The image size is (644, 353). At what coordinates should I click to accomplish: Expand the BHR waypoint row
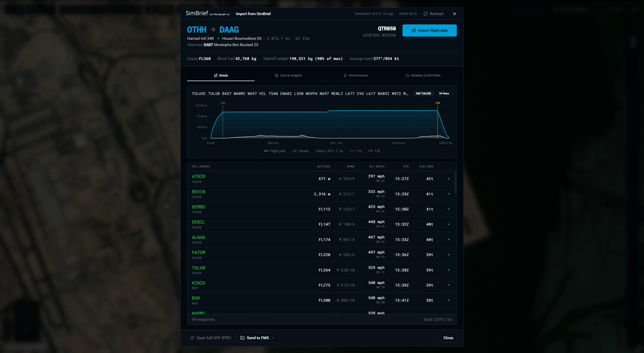point(449,300)
